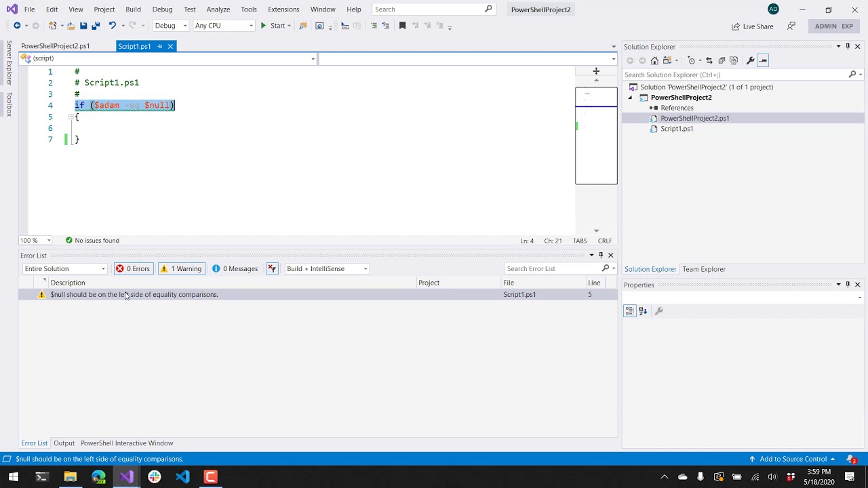Click the $null warning row in Error List

click(317, 295)
